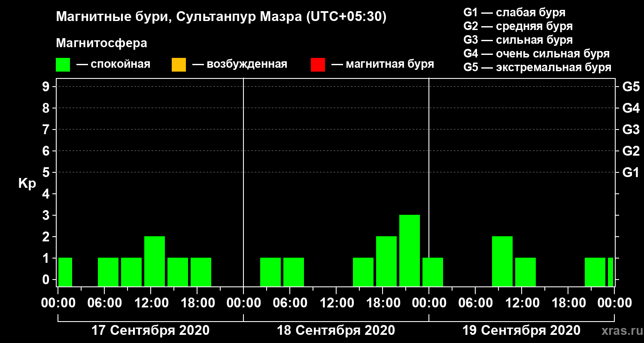Click the '— спокойная' legend label
The width and height of the screenshot is (644, 343).
click(x=113, y=64)
